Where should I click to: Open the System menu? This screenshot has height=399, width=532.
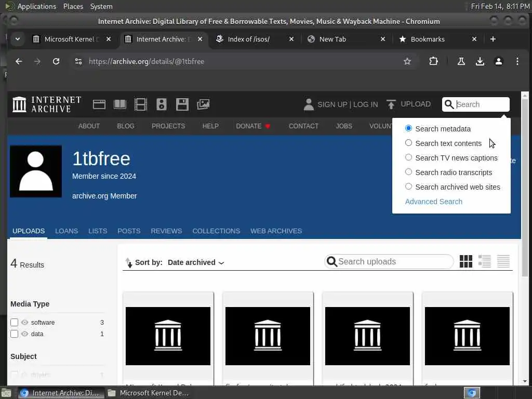coord(101,6)
